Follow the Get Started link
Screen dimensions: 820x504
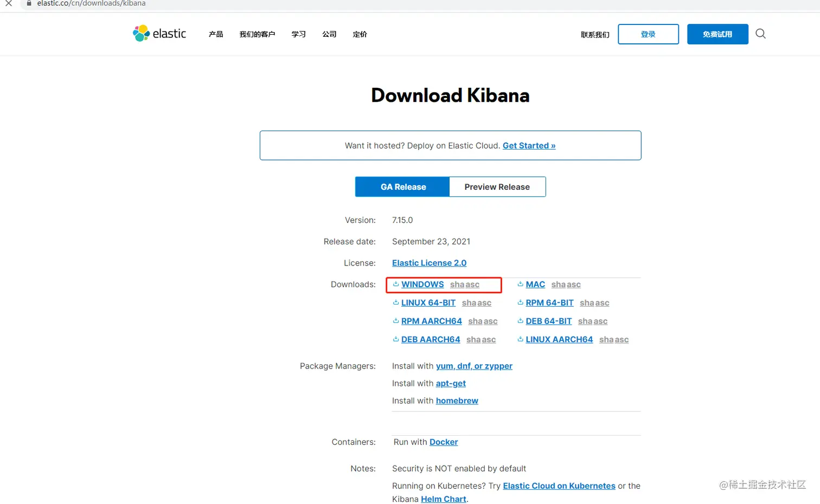[x=529, y=146]
